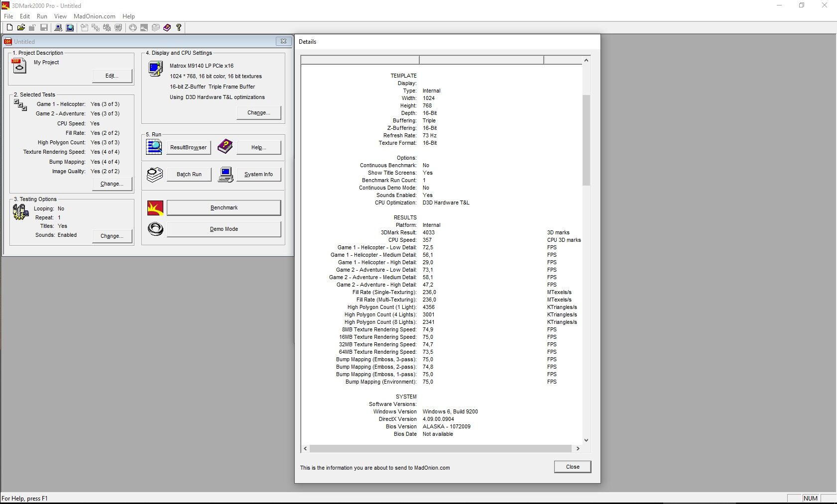Click the NUM indicator in status bar

pyautogui.click(x=811, y=498)
